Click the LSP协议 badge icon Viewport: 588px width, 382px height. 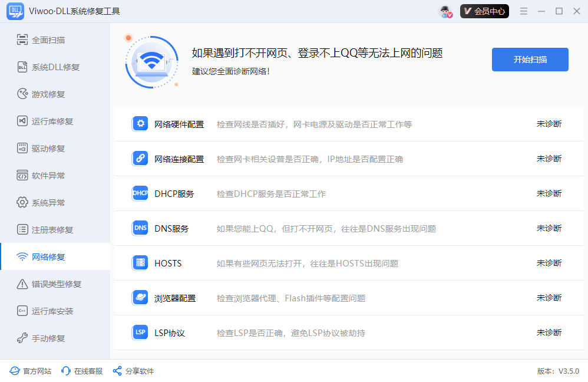coord(140,332)
